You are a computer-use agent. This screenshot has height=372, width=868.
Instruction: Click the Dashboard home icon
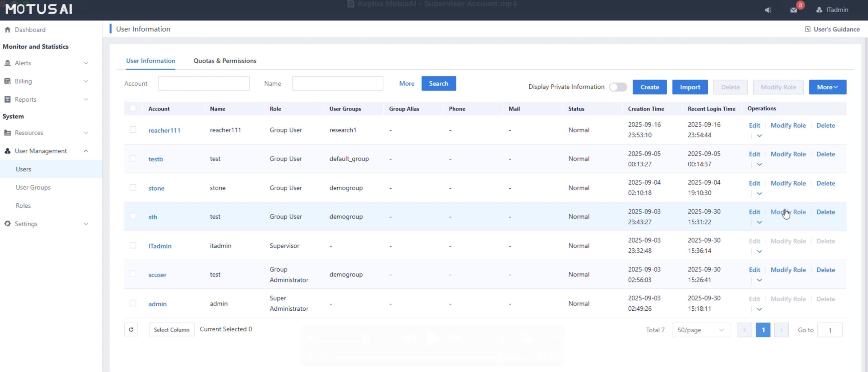(x=7, y=30)
